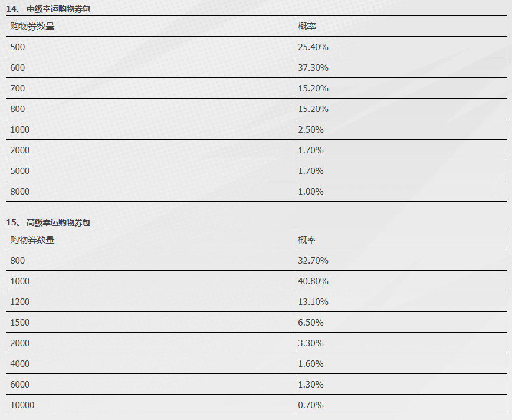Select the 10000 voucher quantity cell
The width and height of the screenshot is (512, 420).
tap(150, 405)
